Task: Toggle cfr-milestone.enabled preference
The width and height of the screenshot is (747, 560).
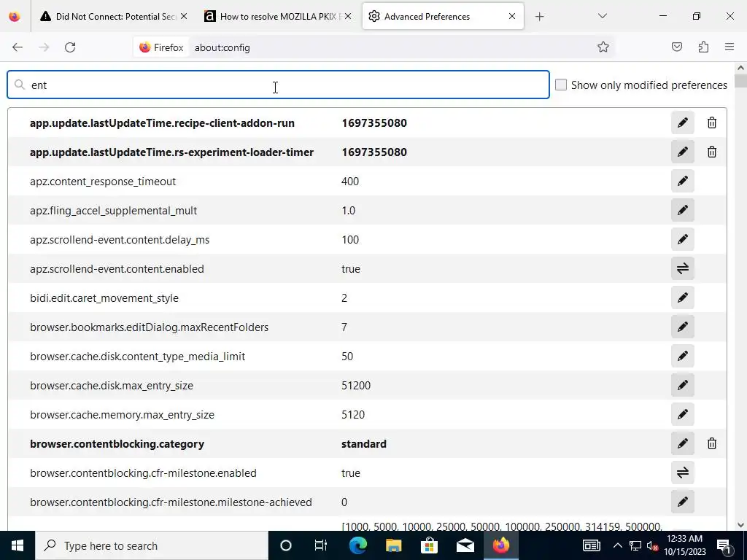Action: (x=682, y=472)
